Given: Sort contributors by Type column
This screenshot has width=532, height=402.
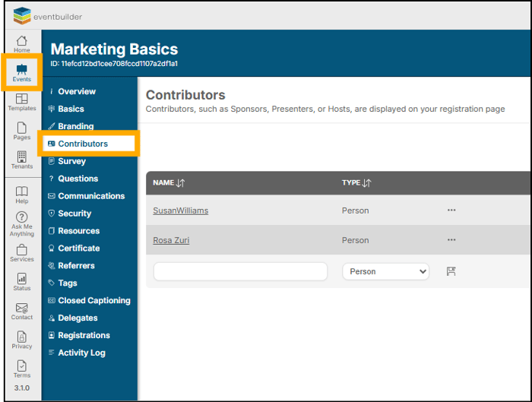Looking at the screenshot, I should tap(366, 183).
